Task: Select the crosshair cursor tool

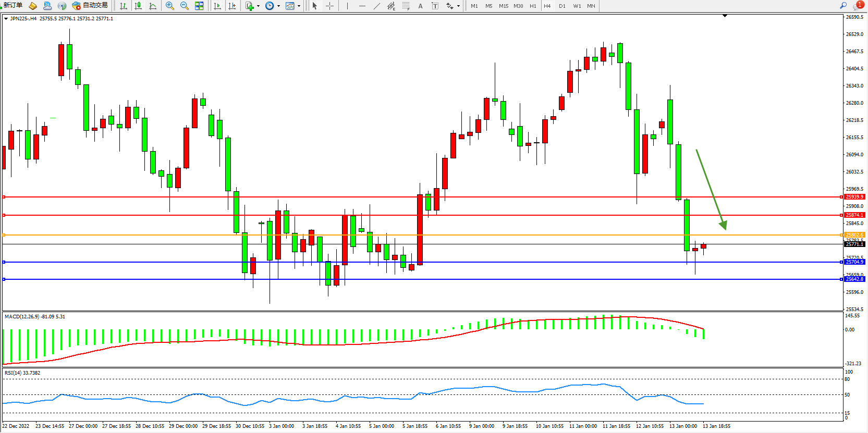Action: [x=329, y=6]
